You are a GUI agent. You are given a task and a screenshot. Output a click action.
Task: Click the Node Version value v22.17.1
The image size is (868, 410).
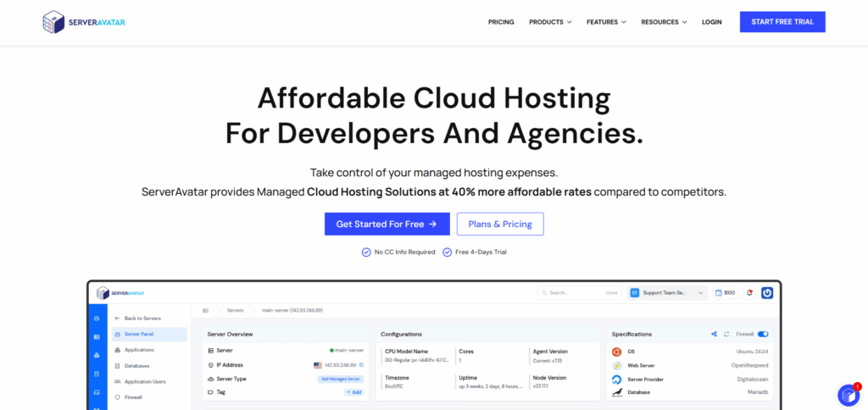[x=542, y=387]
